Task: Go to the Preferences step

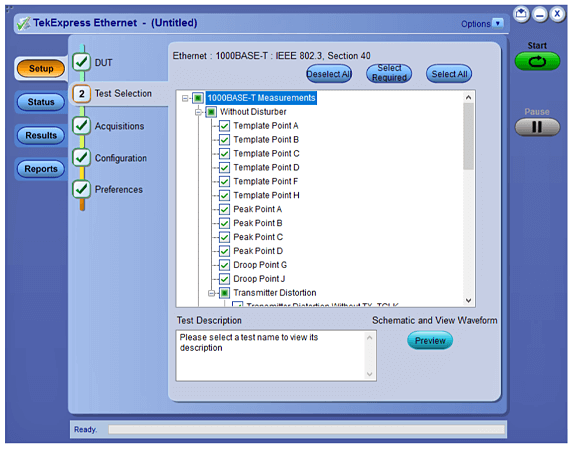Action: [119, 190]
